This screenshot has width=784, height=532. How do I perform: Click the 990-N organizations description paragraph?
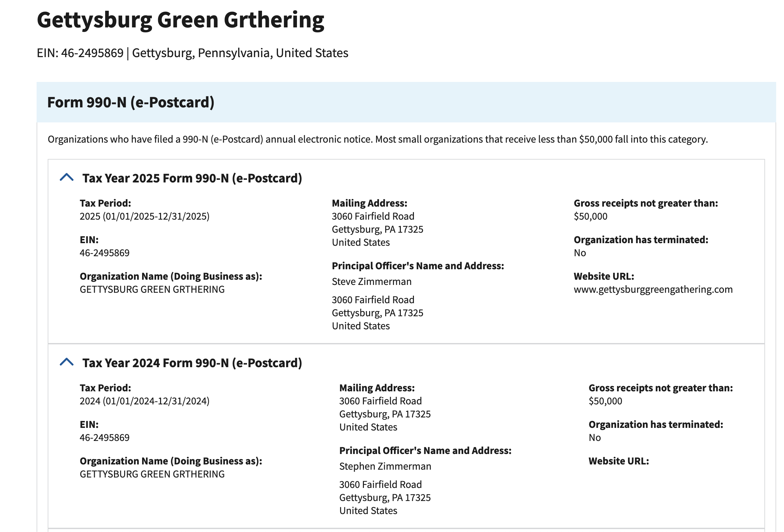point(377,139)
